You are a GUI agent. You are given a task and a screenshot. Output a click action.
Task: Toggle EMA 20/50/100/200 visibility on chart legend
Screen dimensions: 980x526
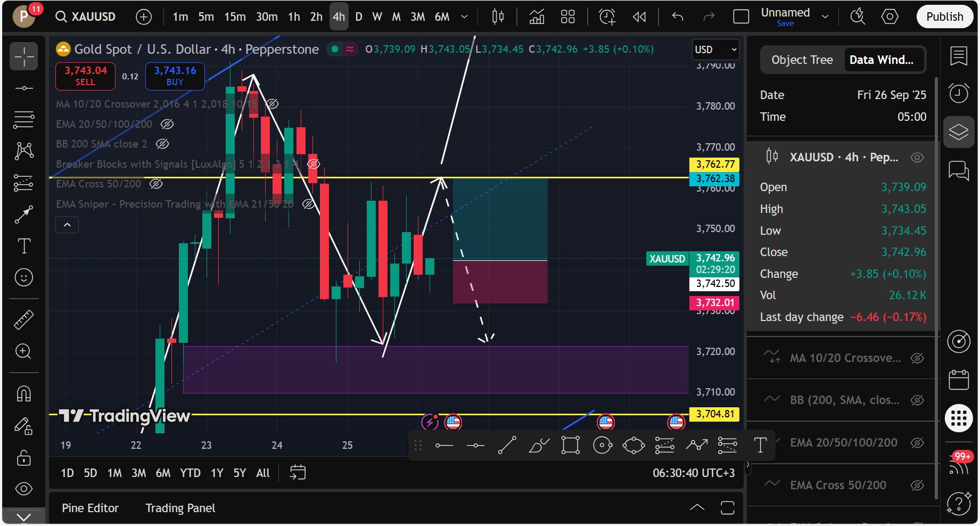(x=167, y=124)
